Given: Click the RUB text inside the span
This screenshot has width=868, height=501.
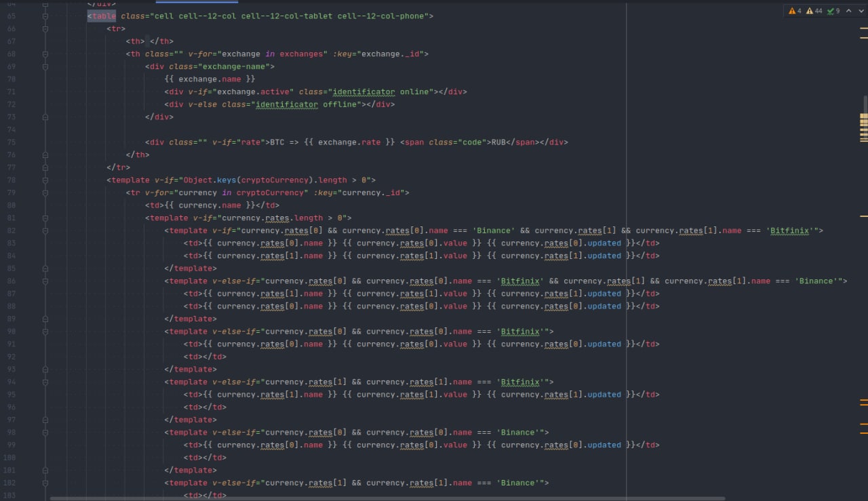Looking at the screenshot, I should pyautogui.click(x=498, y=142).
